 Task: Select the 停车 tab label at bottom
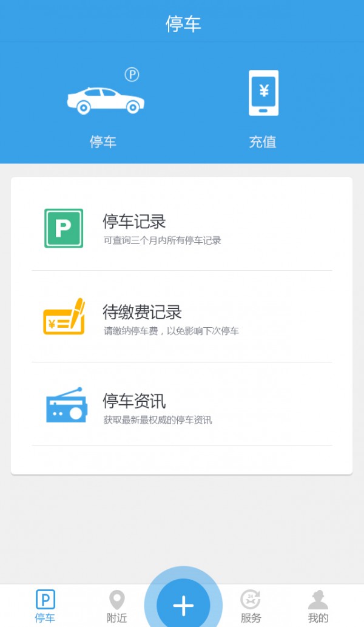click(x=45, y=618)
